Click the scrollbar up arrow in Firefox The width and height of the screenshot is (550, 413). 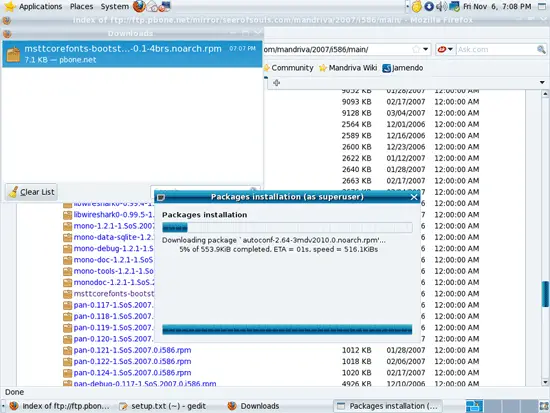[545, 94]
